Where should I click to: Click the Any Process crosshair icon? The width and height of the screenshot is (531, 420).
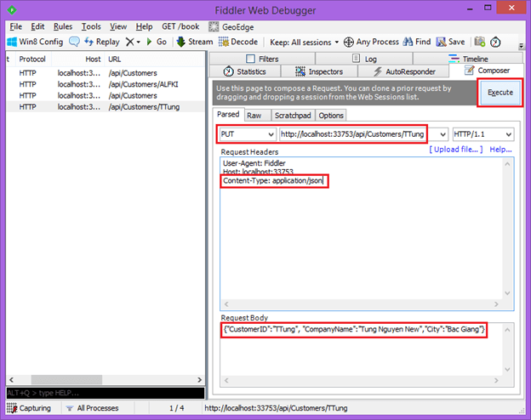(349, 43)
